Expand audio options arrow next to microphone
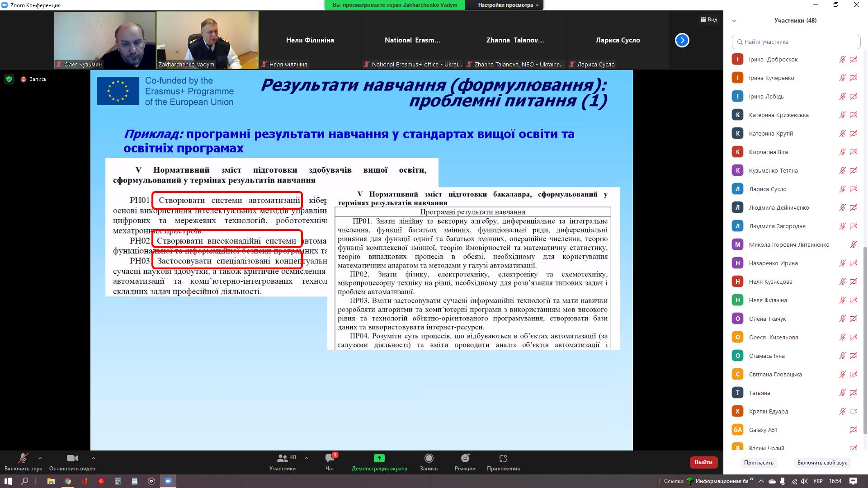Image resolution: width=868 pixels, height=488 pixels. [x=40, y=458]
